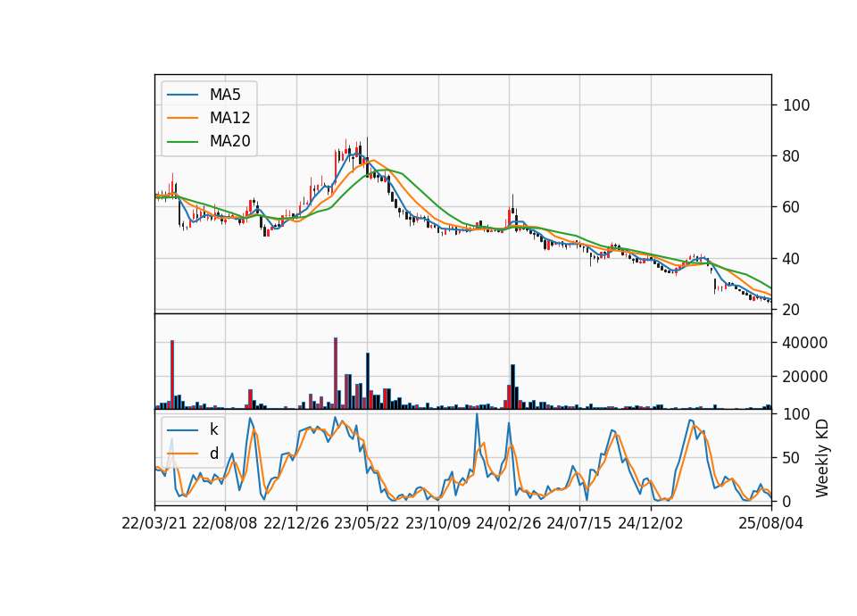Click the k legend label in KD panel
This screenshot has height=616, width=857.
pyautogui.click(x=213, y=429)
